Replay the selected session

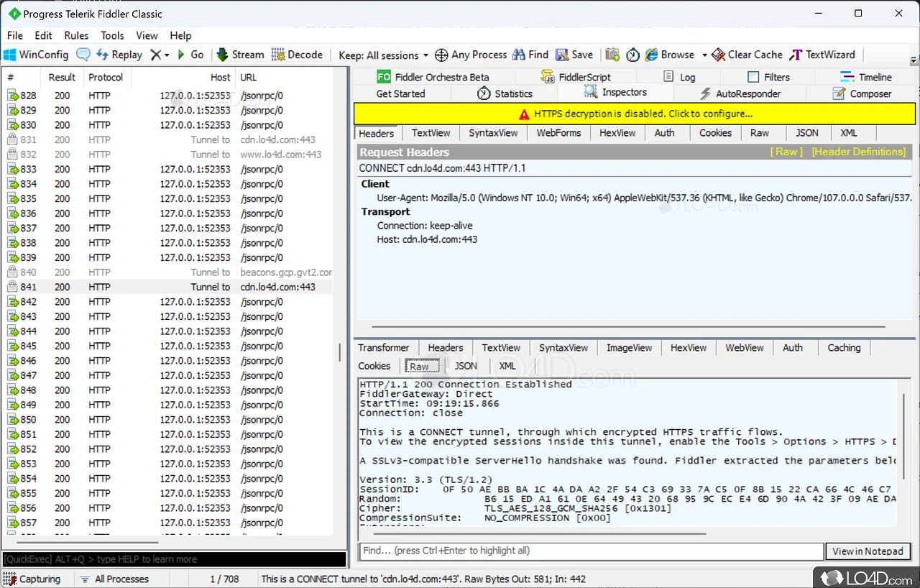pyautogui.click(x=119, y=55)
